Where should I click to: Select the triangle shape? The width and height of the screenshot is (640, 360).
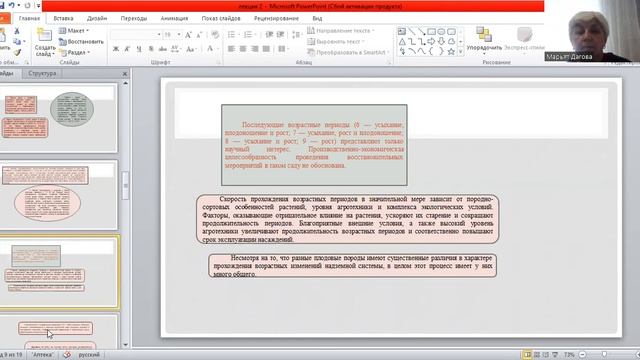[x=402, y=42]
